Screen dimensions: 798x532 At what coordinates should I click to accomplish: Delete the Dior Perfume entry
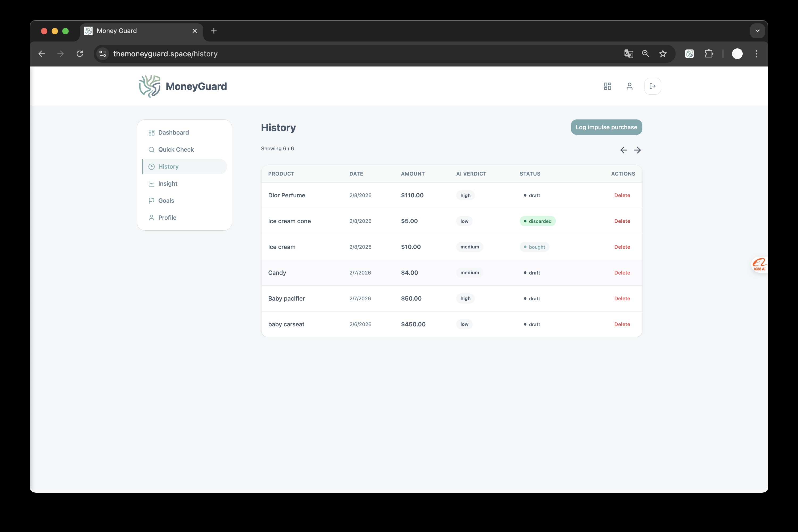[x=622, y=196]
